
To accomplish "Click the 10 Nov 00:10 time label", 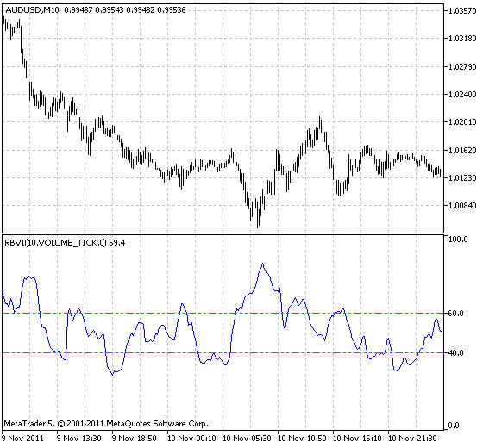I will click(x=191, y=438).
